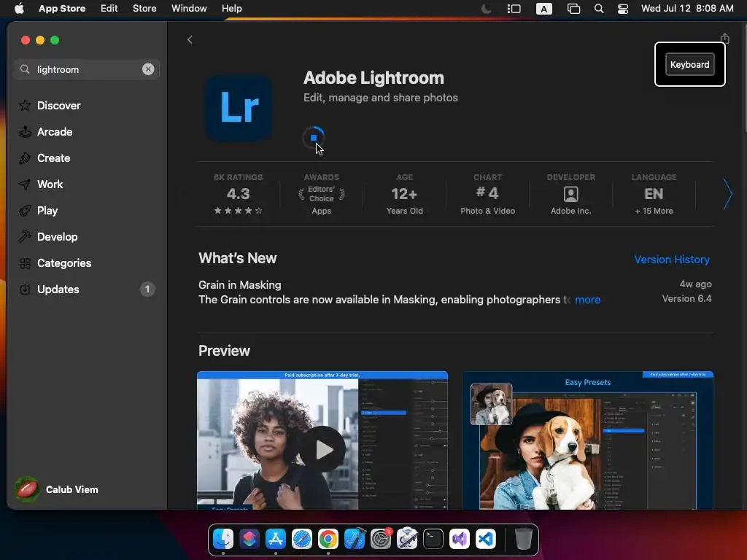The height and width of the screenshot is (560, 747).
Task: Click the date and time clock
Action: (x=687, y=9)
